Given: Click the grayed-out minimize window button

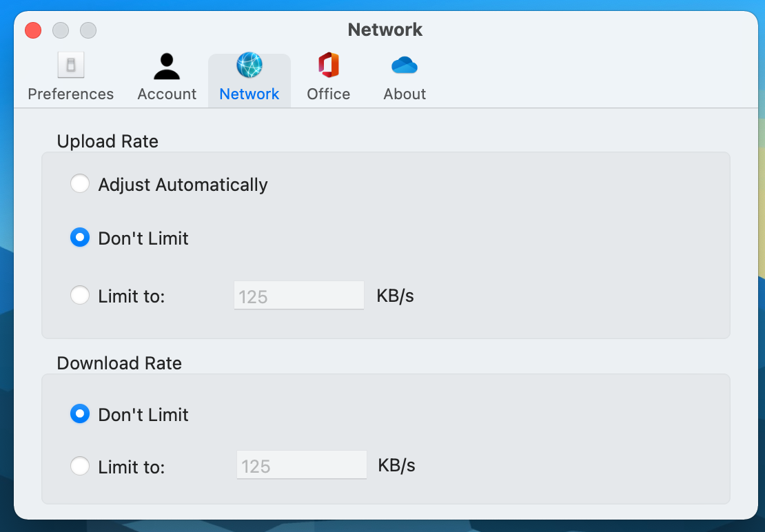Looking at the screenshot, I should 61,30.
